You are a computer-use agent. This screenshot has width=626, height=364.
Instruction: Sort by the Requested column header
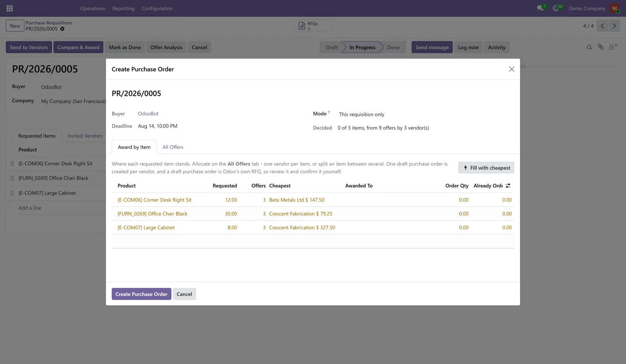[x=224, y=186]
